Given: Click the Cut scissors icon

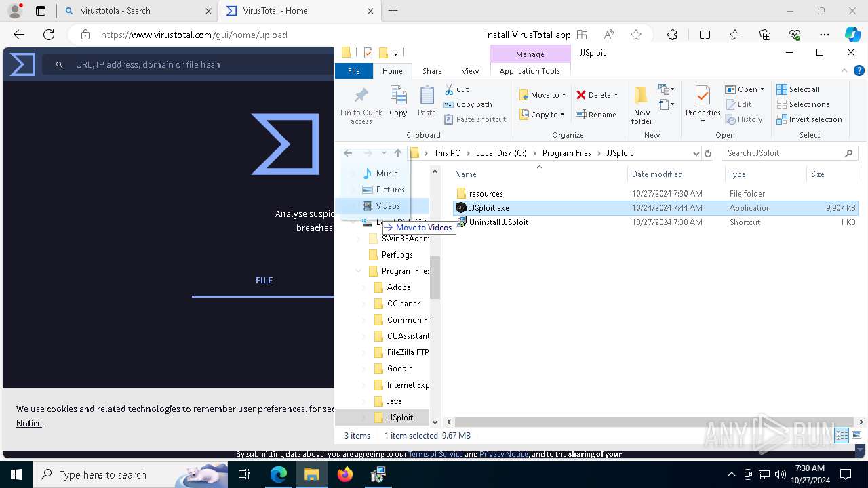Looking at the screenshot, I should pos(449,89).
